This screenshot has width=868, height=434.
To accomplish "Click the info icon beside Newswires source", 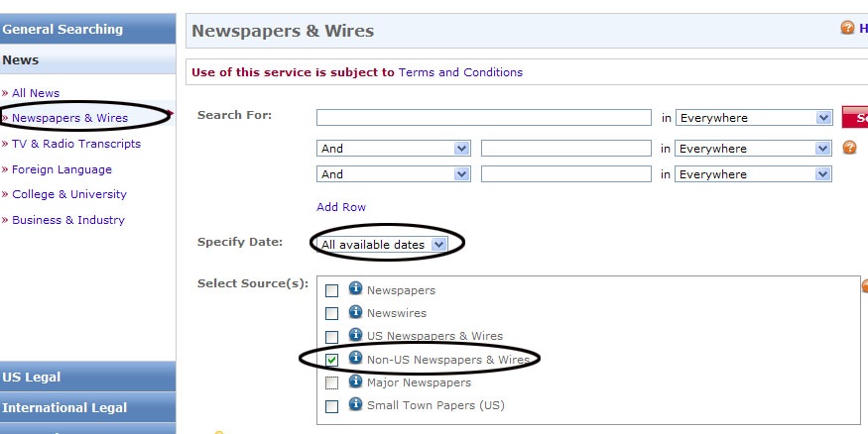I will (355, 312).
